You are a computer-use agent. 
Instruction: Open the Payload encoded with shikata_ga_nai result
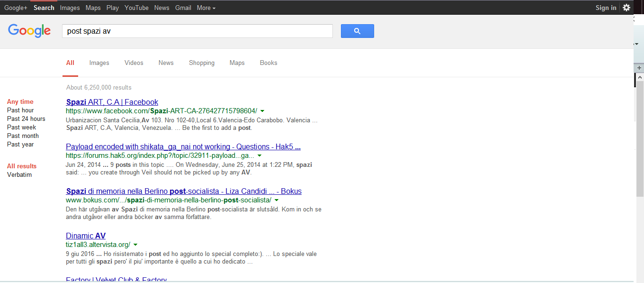pyautogui.click(x=183, y=146)
